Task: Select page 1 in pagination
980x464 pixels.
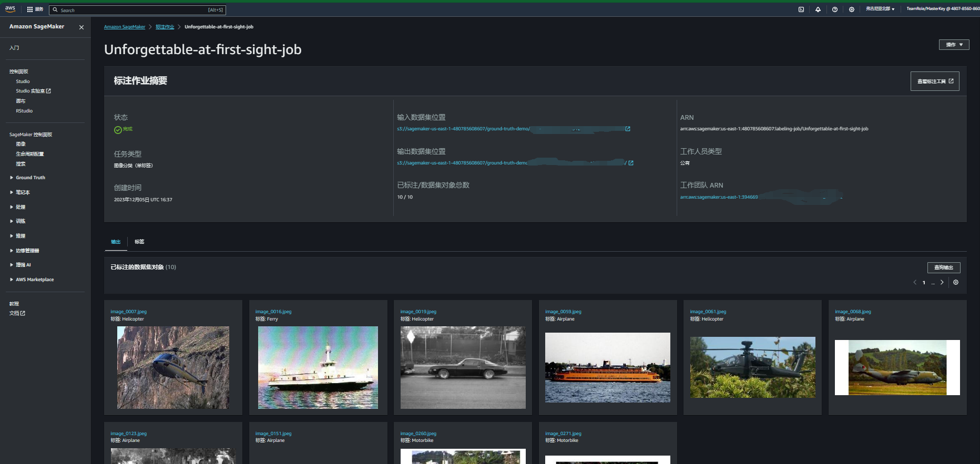Action: tap(924, 283)
